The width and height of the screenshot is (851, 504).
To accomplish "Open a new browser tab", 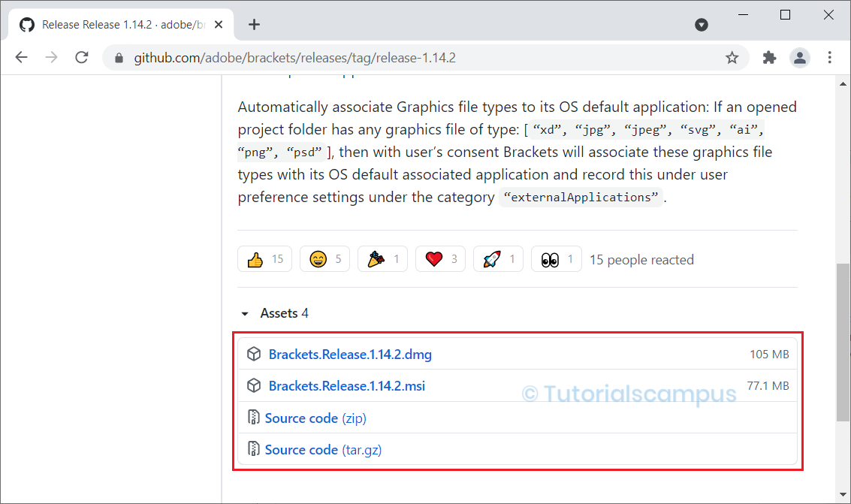I will [x=254, y=25].
